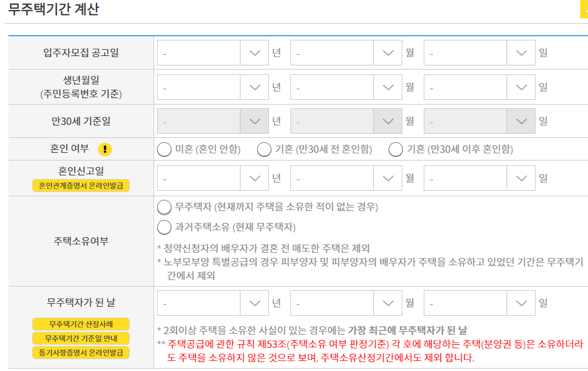Click red 주택공급에 관한 규칙 제53조 notice
This screenshot has height=371, width=588.
click(376, 351)
